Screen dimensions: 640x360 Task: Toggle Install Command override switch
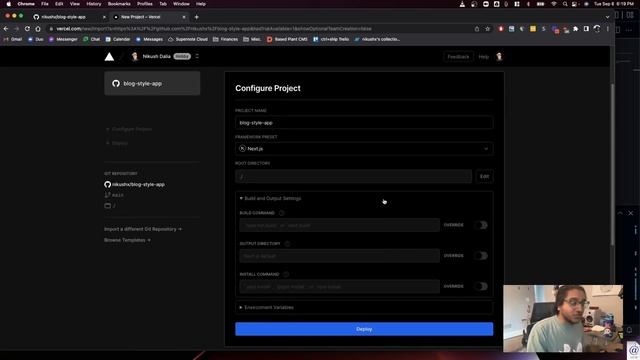coord(481,286)
